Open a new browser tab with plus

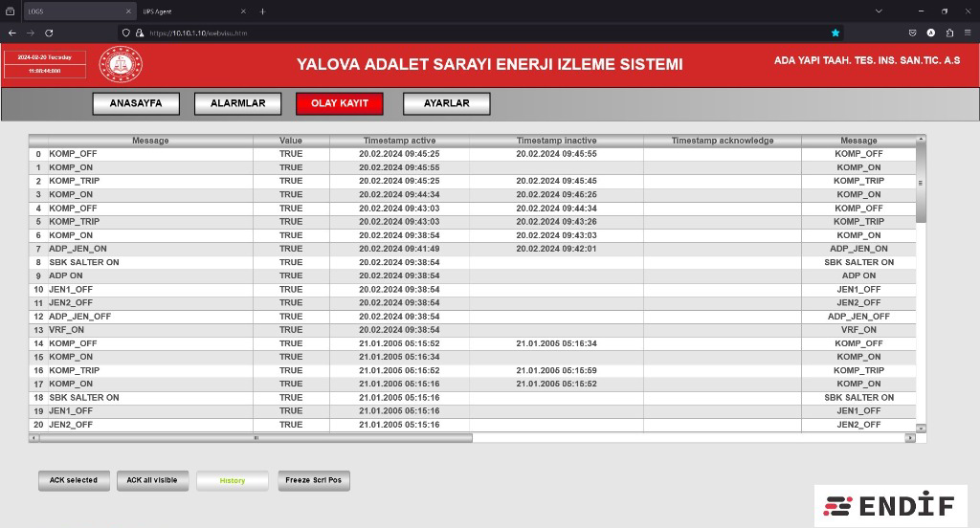[x=262, y=11]
